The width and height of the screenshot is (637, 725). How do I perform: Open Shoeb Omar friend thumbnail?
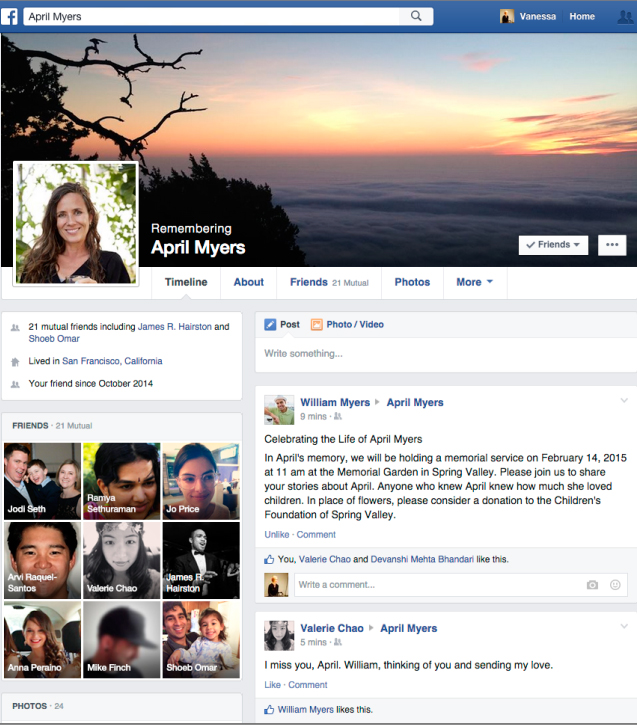pos(201,639)
